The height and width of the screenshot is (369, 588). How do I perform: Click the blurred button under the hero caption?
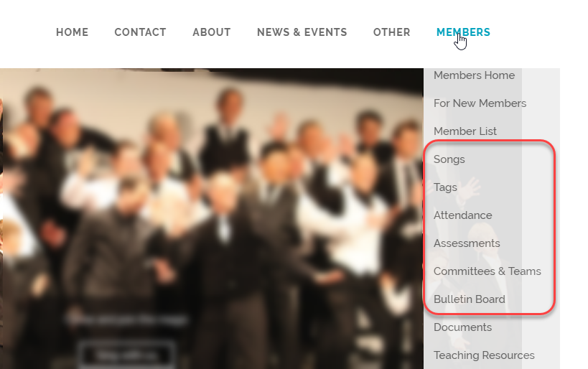pos(126,355)
